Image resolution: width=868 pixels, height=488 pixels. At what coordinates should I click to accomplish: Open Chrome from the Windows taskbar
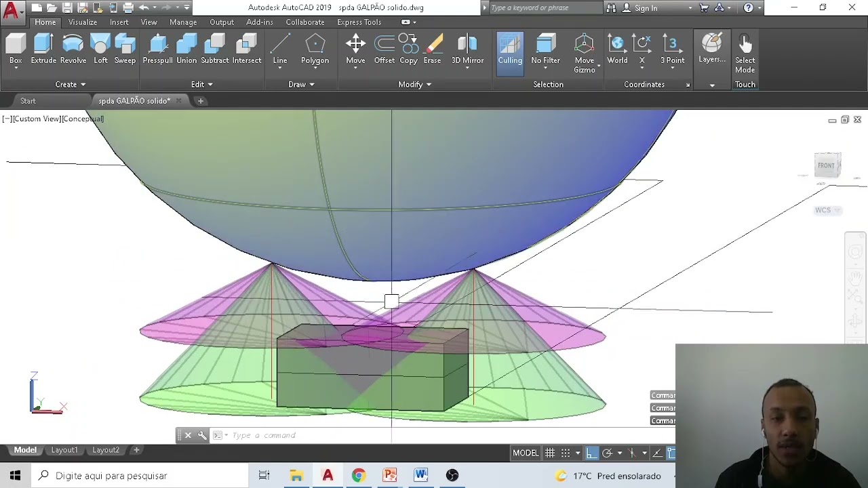click(359, 476)
